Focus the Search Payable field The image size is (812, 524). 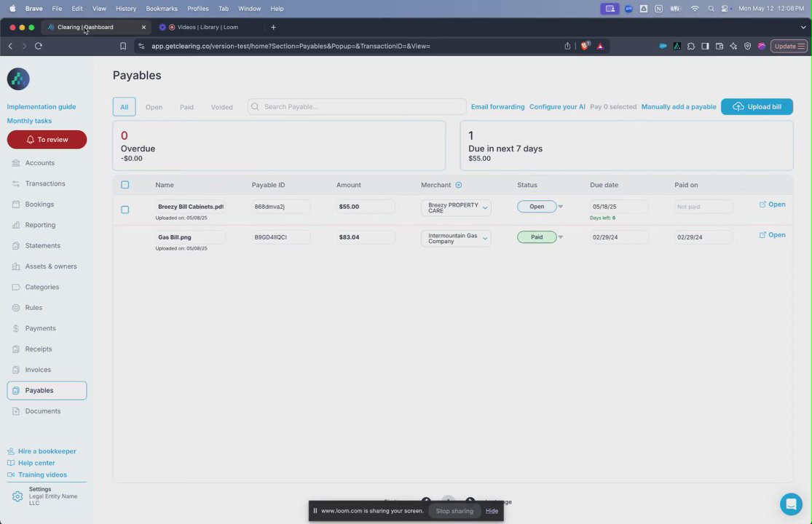(x=357, y=106)
